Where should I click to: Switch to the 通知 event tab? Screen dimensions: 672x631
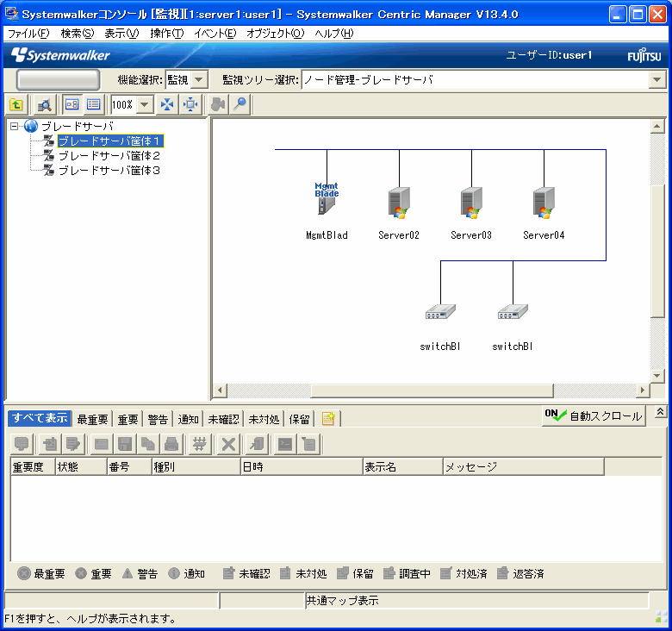point(188,419)
